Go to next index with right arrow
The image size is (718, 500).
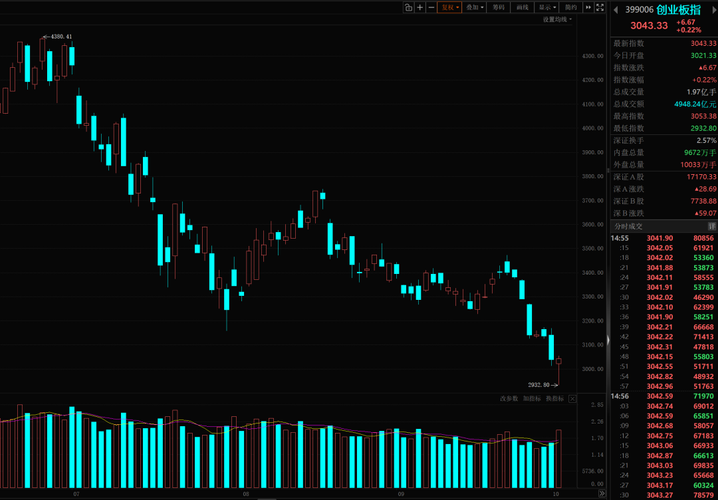713,10
